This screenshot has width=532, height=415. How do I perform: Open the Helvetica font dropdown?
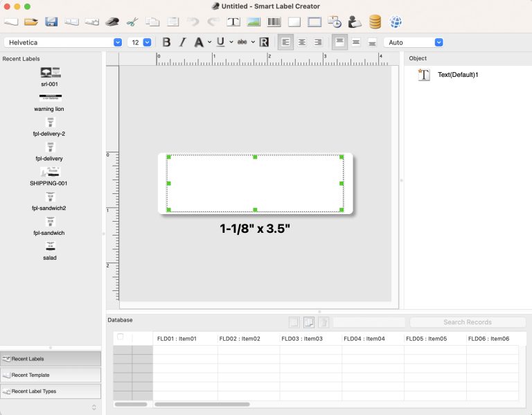coord(117,42)
